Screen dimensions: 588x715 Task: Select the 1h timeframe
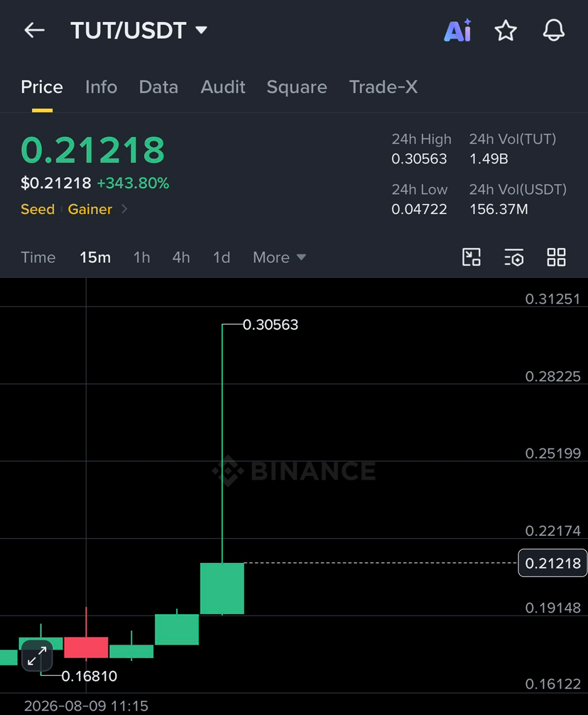pos(141,257)
